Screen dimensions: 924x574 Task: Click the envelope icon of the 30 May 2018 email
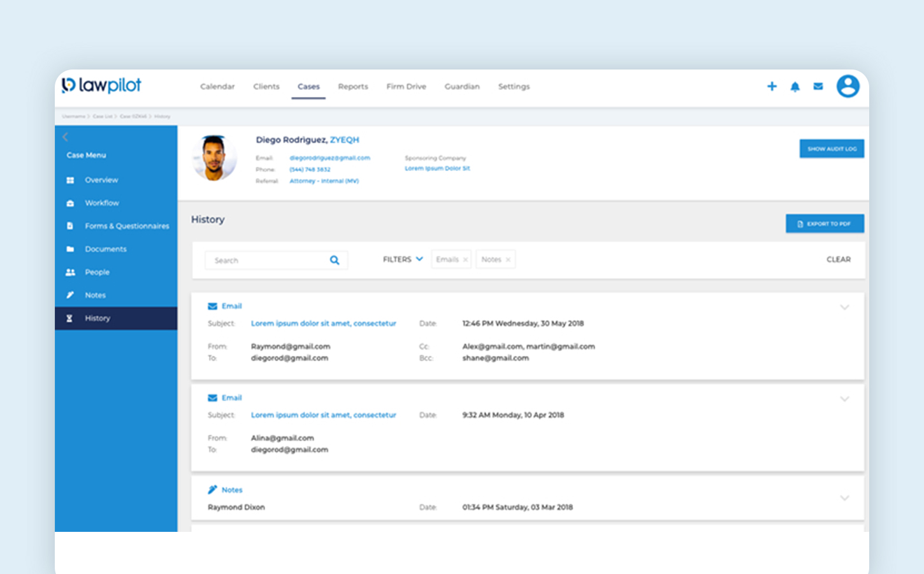[x=212, y=306]
